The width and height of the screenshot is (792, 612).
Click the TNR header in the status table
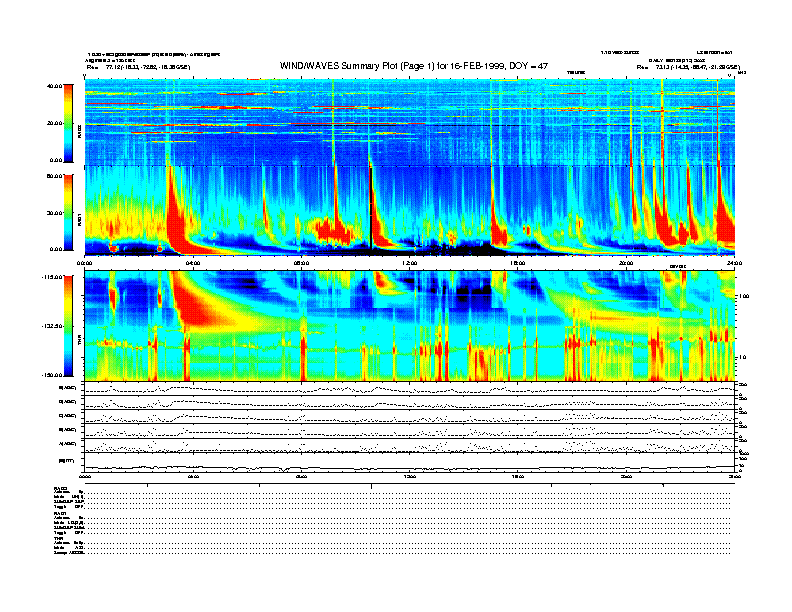point(58,538)
